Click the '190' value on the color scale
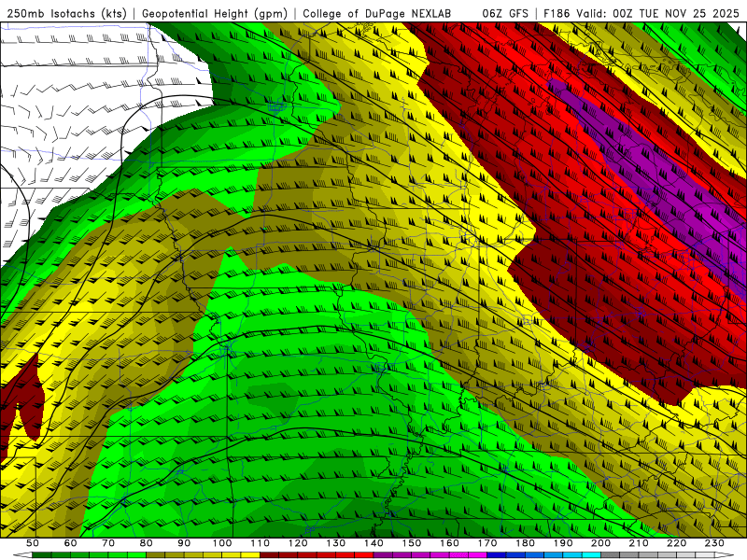The height and width of the screenshot is (560, 747). (x=563, y=543)
